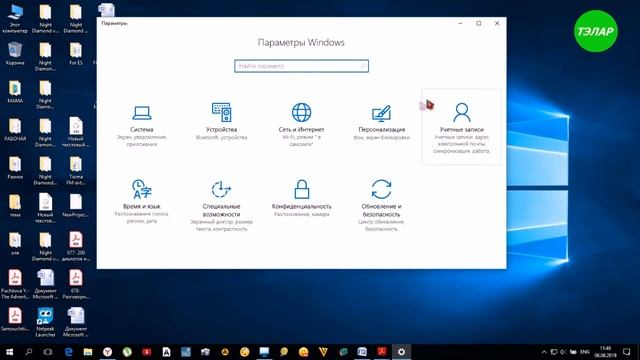Select the NewProject file on desktop
Image resolution: width=640 pixels, height=360 pixels.
coord(76,206)
